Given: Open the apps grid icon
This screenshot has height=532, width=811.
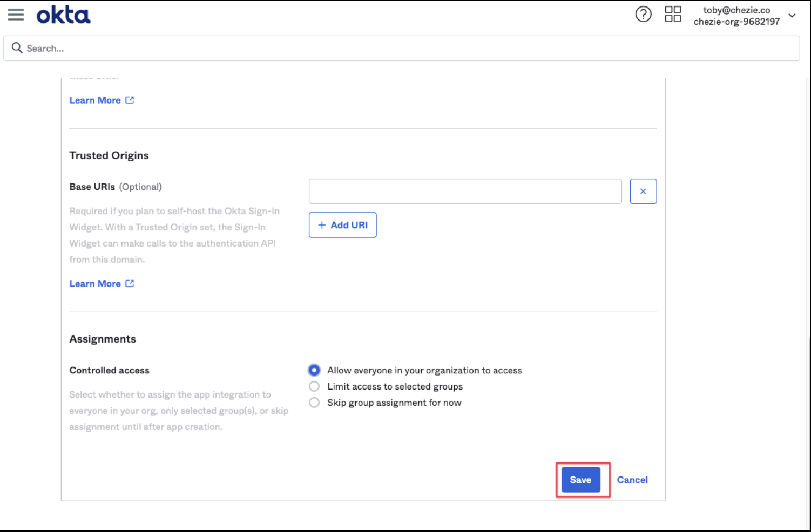Looking at the screenshot, I should [673, 15].
